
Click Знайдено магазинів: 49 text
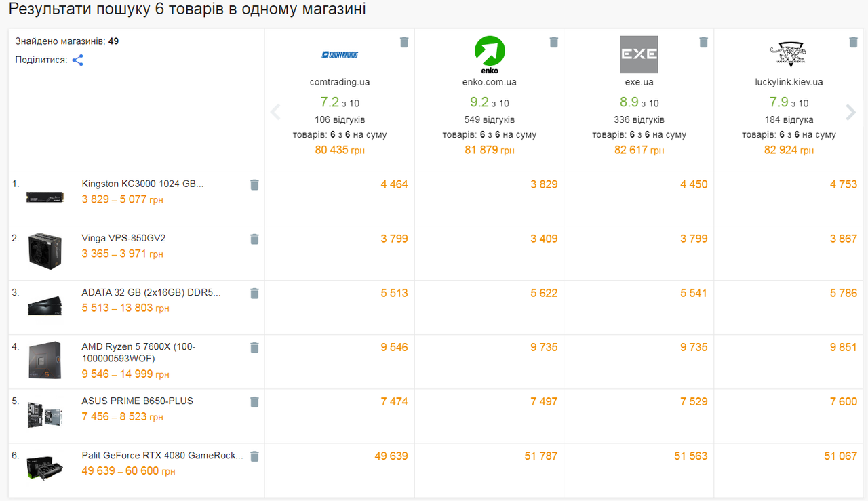67,41
